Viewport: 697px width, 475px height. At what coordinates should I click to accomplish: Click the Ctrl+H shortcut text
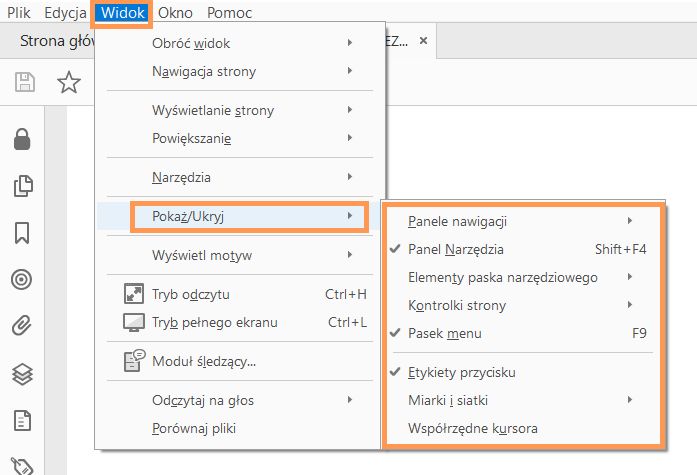[x=346, y=294]
